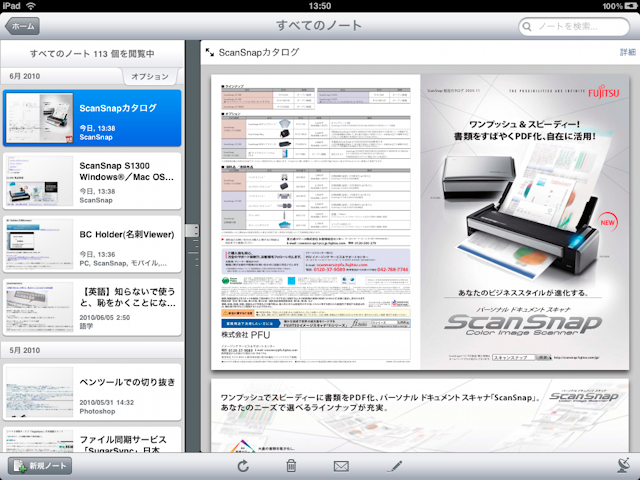Select the ScanSnapカタログ note

coord(92,118)
